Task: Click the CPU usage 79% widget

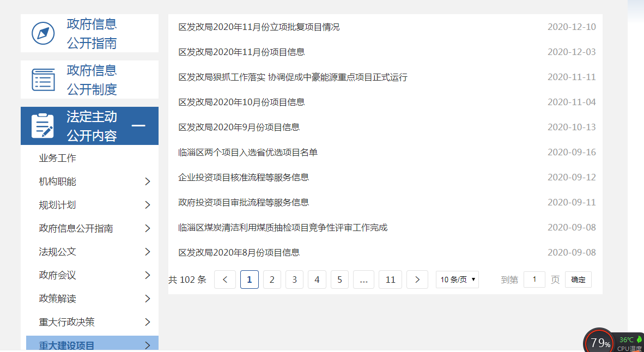Action: (x=600, y=342)
